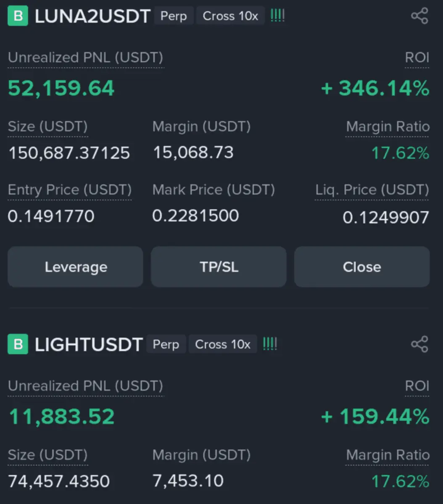
Task: Tap the Perp tag next to LIGHTUSDT
Action: [166, 344]
